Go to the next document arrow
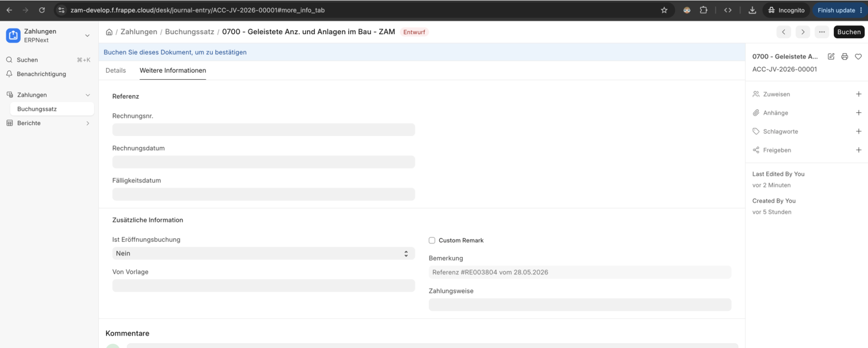 pyautogui.click(x=803, y=32)
